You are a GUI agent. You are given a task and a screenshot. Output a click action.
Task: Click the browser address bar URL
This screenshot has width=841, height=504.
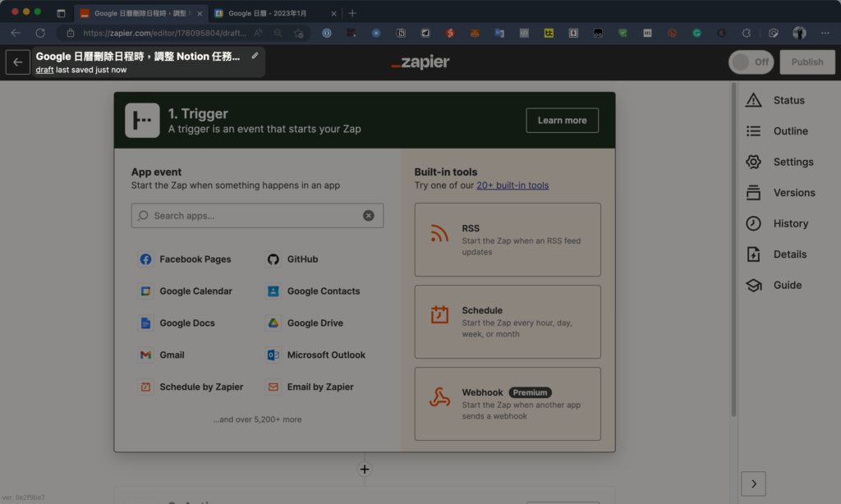point(164,33)
